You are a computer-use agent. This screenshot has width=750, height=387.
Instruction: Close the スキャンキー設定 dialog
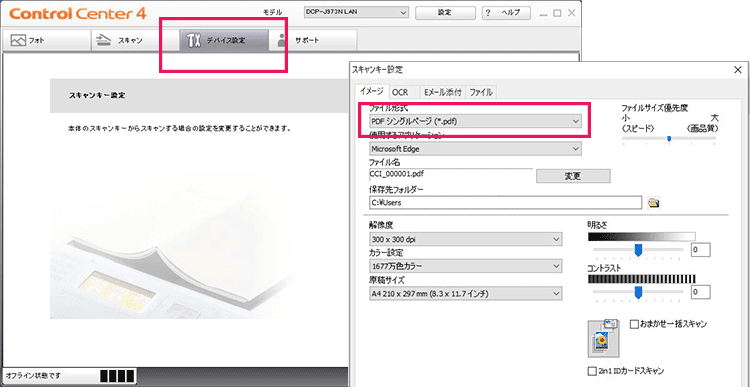coord(738,70)
